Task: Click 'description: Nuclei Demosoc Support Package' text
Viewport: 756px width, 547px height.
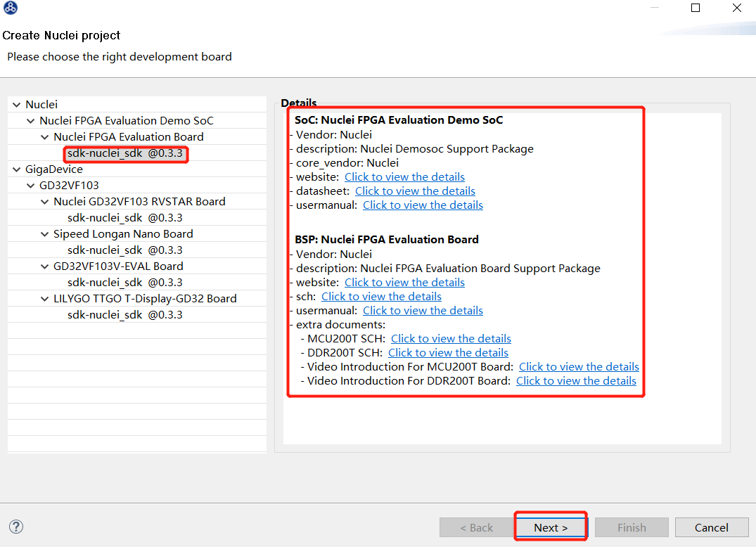Action: point(415,149)
